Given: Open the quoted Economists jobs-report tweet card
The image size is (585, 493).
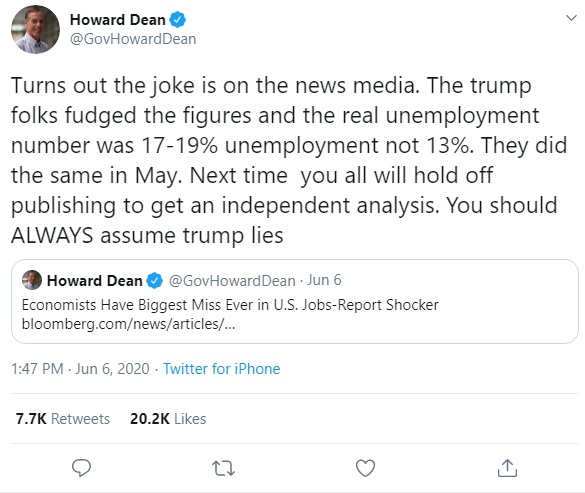Looking at the screenshot, I should [295, 302].
